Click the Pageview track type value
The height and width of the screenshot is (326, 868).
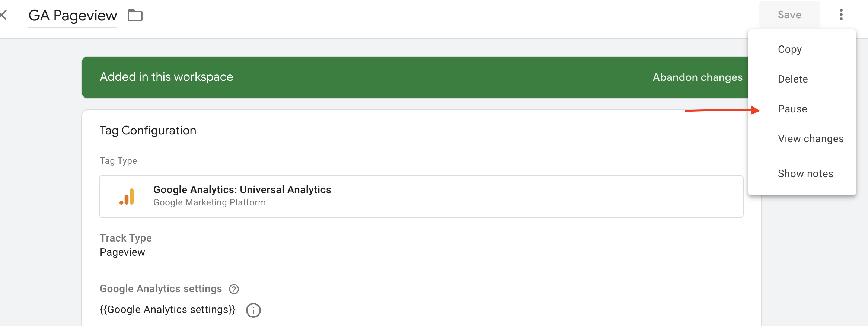click(122, 252)
